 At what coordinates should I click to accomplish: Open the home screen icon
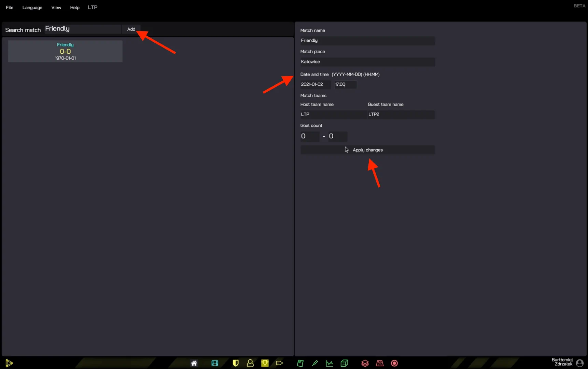point(194,363)
